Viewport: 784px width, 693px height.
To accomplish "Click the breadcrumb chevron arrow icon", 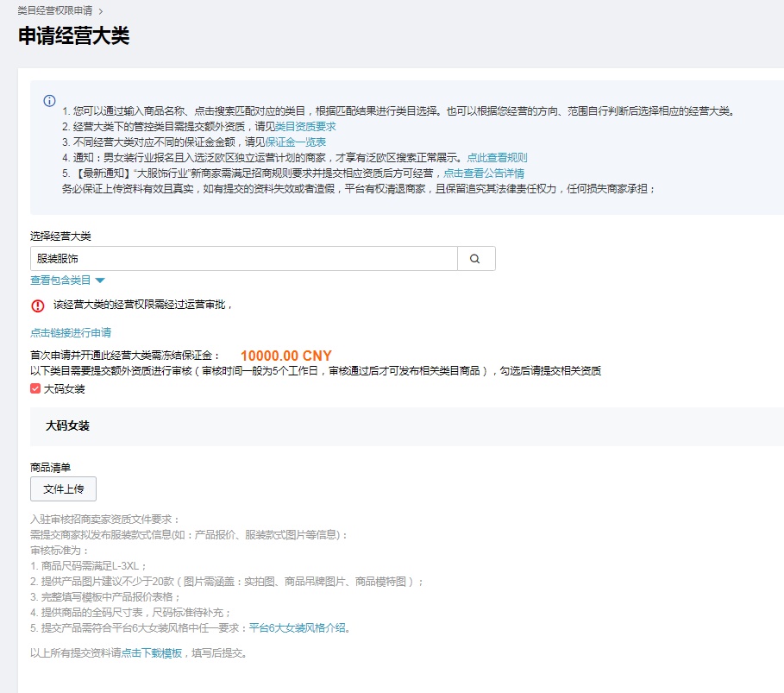I will [x=101, y=11].
